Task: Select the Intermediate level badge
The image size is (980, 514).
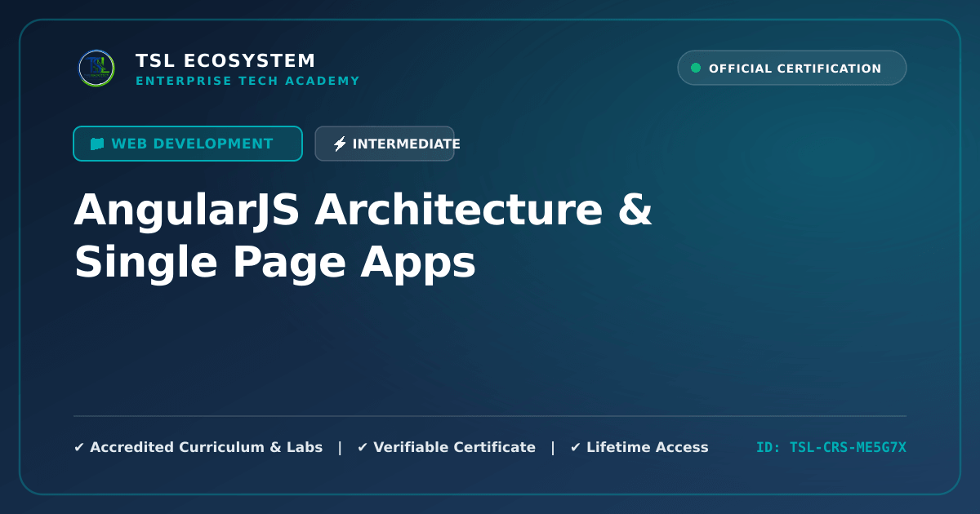Action: tap(385, 144)
